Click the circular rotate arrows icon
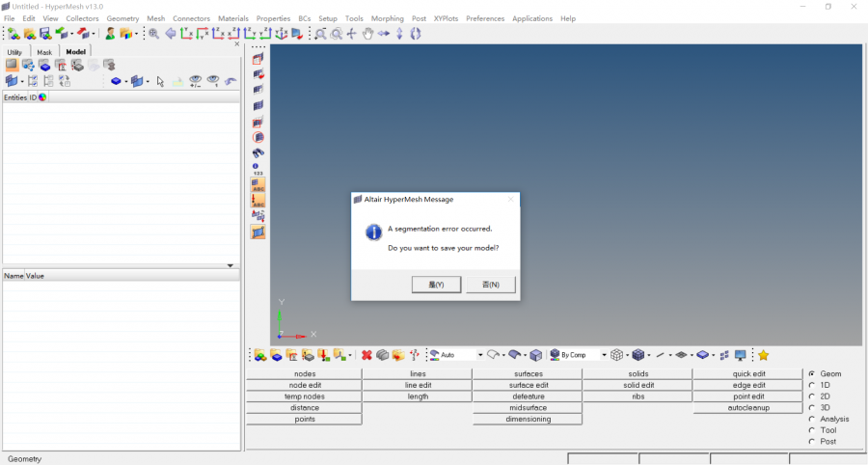Image resolution: width=868 pixels, height=465 pixels. point(415,34)
